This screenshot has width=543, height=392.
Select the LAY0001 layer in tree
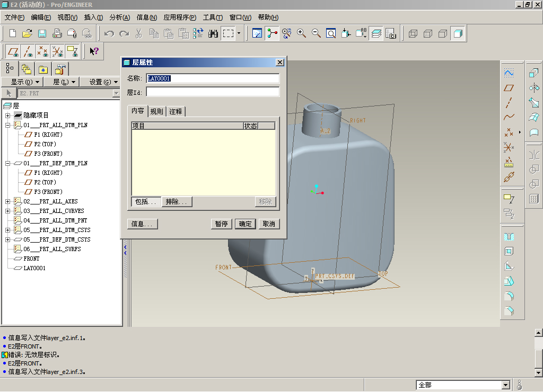click(34, 268)
